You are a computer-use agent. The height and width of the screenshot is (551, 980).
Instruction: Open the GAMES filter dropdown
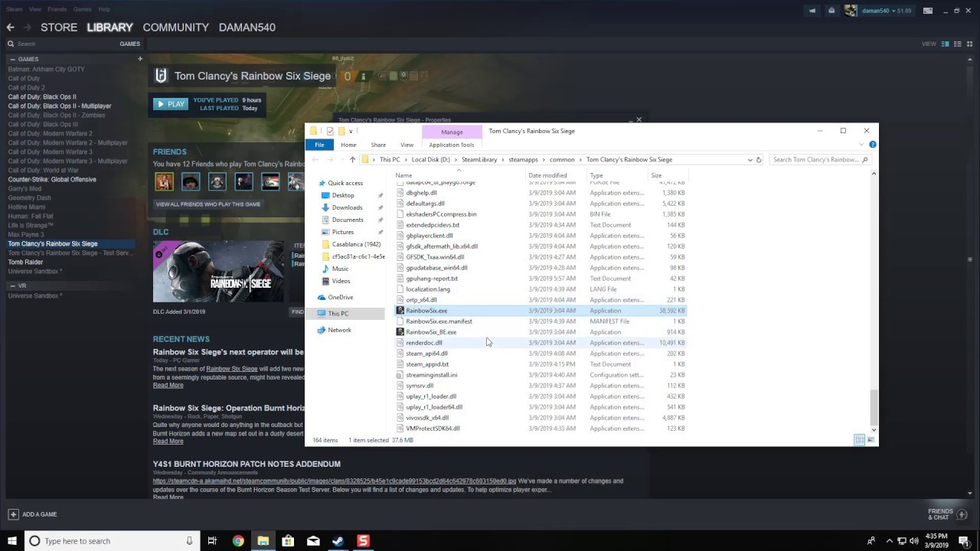[x=129, y=44]
